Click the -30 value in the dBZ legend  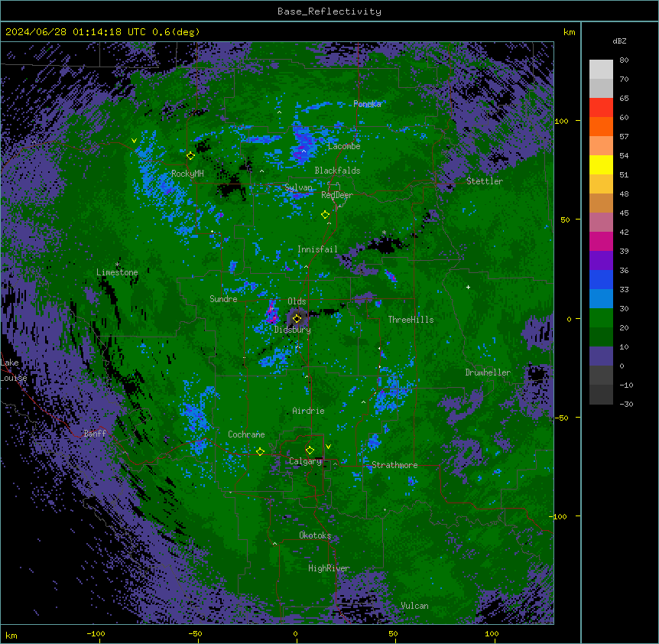(x=626, y=404)
